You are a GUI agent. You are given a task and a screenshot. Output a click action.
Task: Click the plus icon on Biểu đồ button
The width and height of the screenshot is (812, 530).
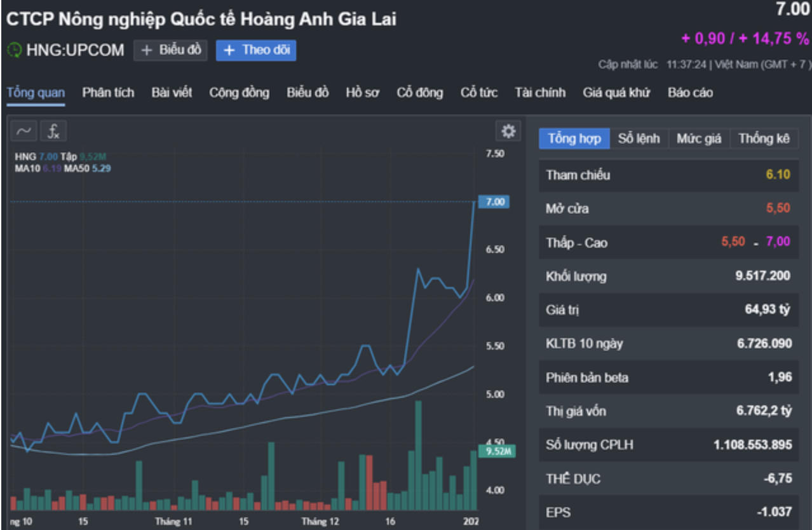[147, 51]
